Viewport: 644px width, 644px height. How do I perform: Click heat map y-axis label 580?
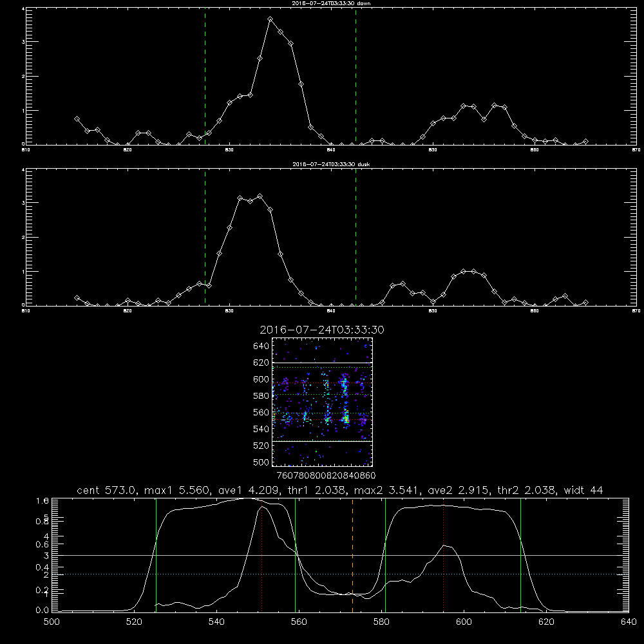[x=261, y=396]
